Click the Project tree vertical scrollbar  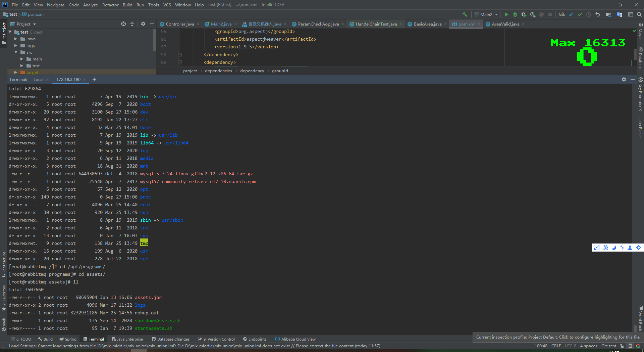click(x=155, y=40)
